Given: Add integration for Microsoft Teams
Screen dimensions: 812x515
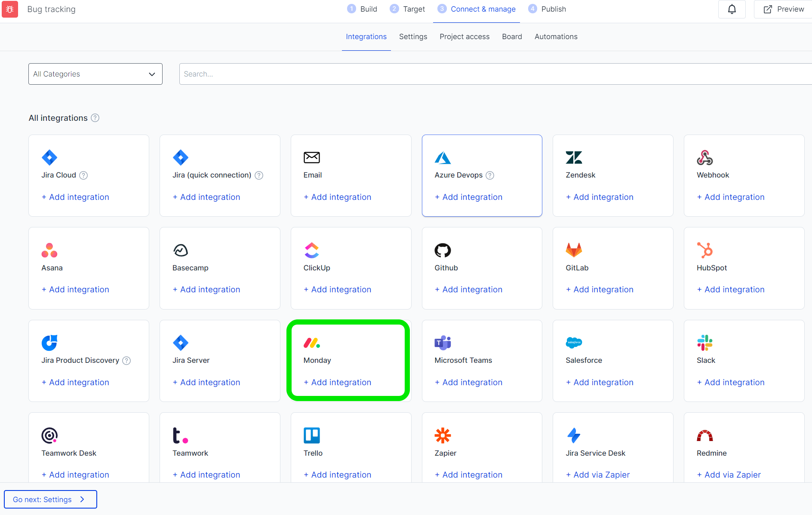Looking at the screenshot, I should 469,383.
